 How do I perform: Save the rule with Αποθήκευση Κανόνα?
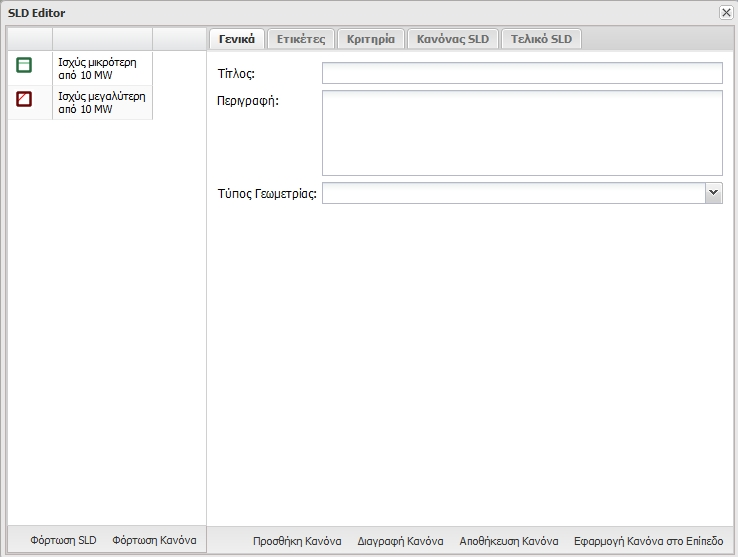(x=508, y=541)
